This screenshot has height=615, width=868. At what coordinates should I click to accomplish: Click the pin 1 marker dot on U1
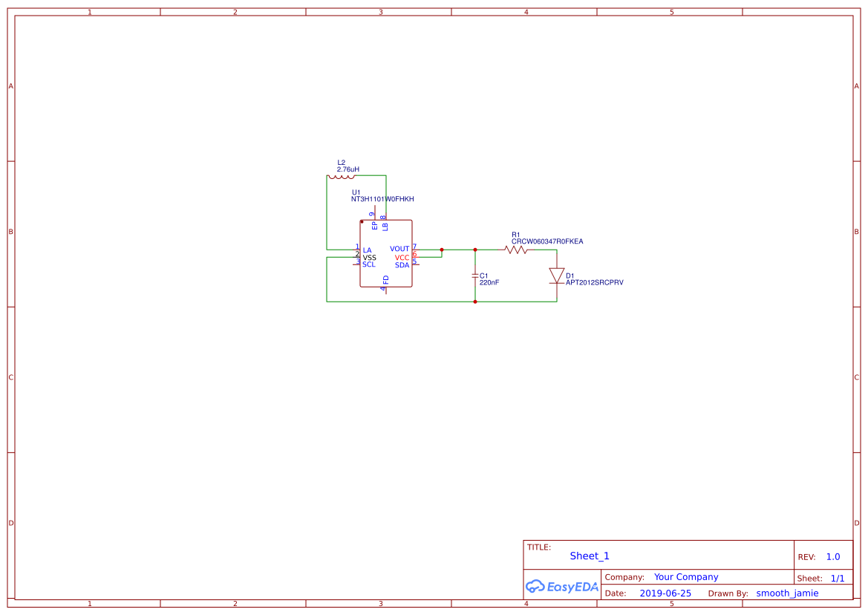click(x=362, y=222)
